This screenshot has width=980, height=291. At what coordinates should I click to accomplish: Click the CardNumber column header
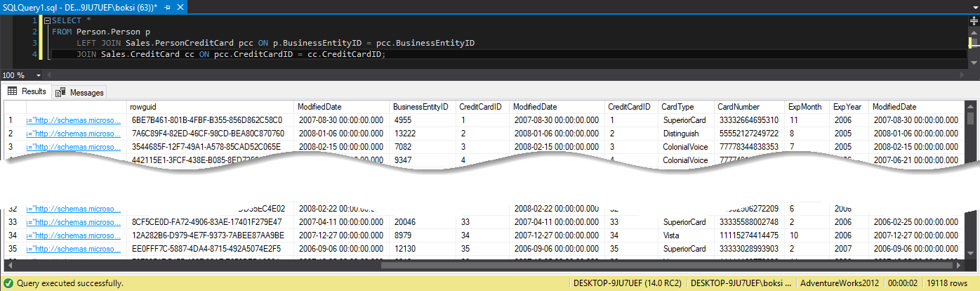pyautogui.click(x=750, y=106)
